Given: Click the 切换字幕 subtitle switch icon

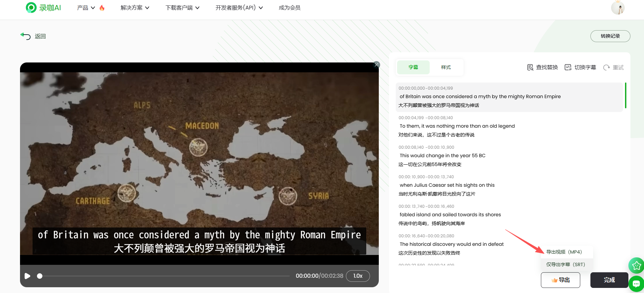Looking at the screenshot, I should click(568, 67).
